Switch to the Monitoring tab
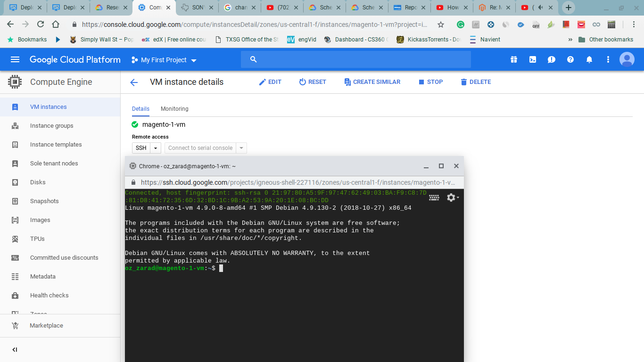This screenshot has width=644, height=362. (174, 109)
